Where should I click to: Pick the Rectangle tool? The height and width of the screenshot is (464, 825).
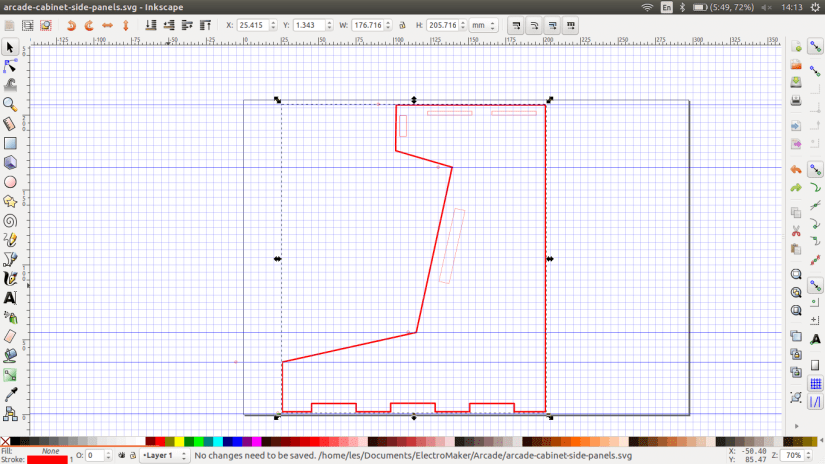pos(10,143)
